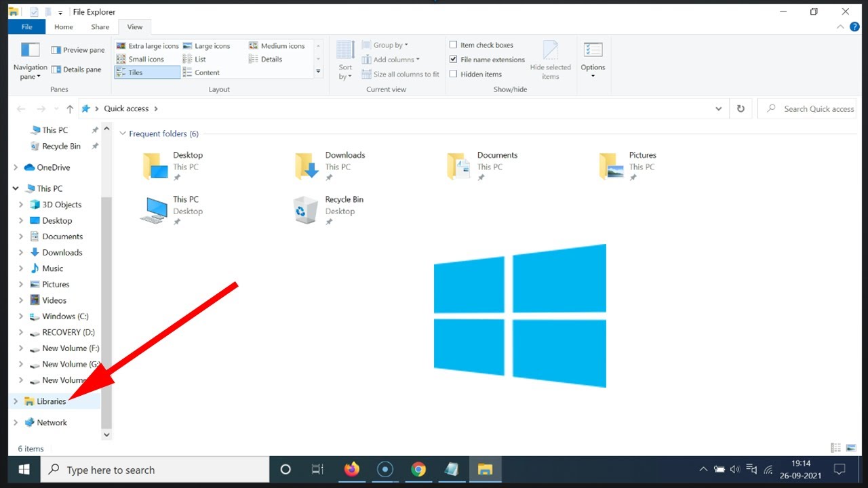Open the Downloads folder tile
868x488 pixels.
tap(330, 167)
